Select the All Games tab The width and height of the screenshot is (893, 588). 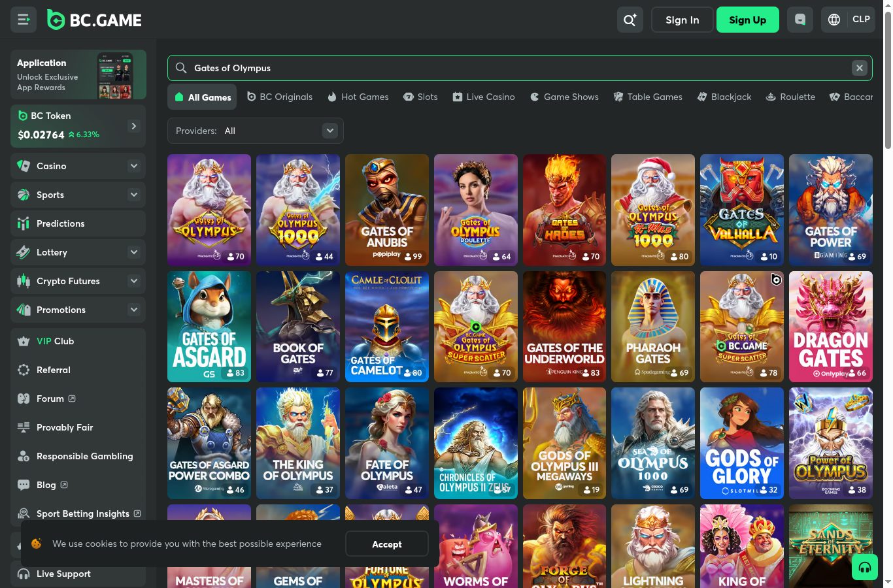(203, 97)
